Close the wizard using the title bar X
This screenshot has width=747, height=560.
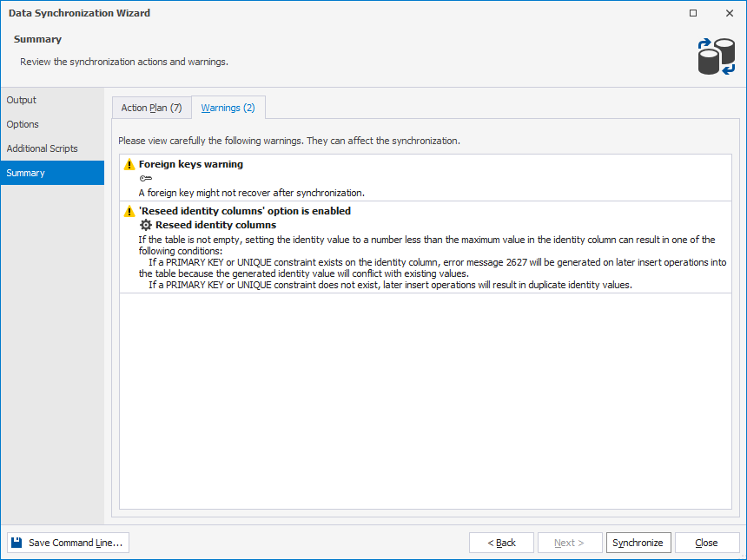coord(729,13)
